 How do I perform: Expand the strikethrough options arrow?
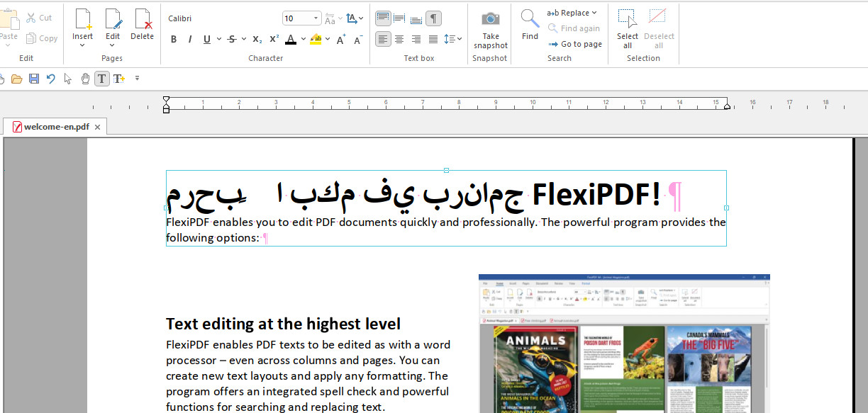244,40
